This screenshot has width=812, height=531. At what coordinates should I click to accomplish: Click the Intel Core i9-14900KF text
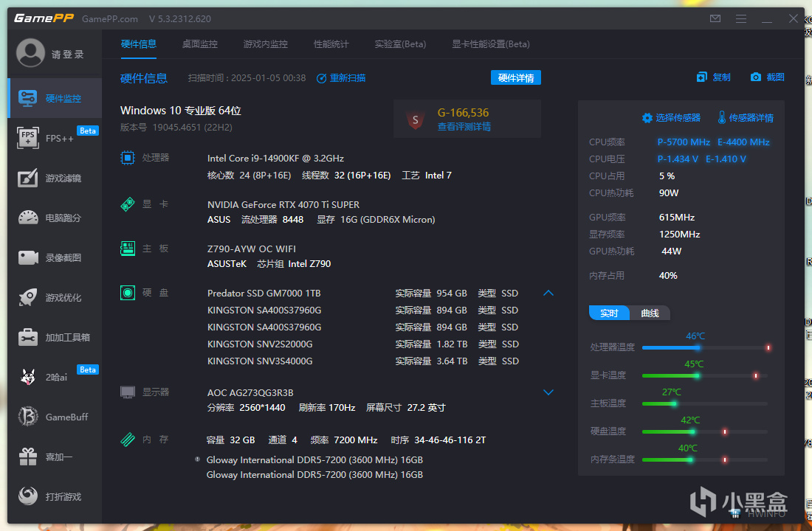[275, 159]
